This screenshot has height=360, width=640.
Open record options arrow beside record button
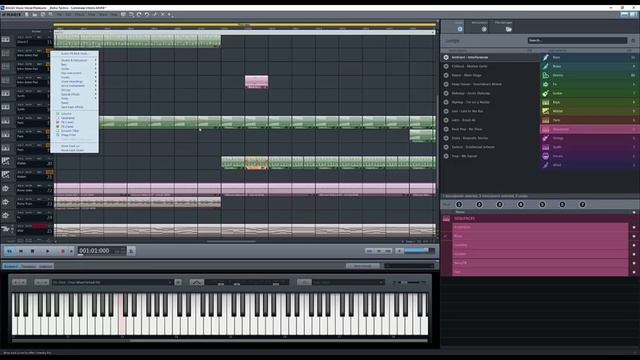click(x=71, y=251)
